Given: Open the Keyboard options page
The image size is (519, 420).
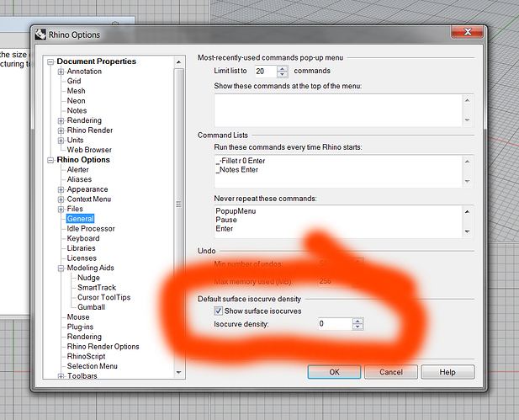Looking at the screenshot, I should [83, 238].
